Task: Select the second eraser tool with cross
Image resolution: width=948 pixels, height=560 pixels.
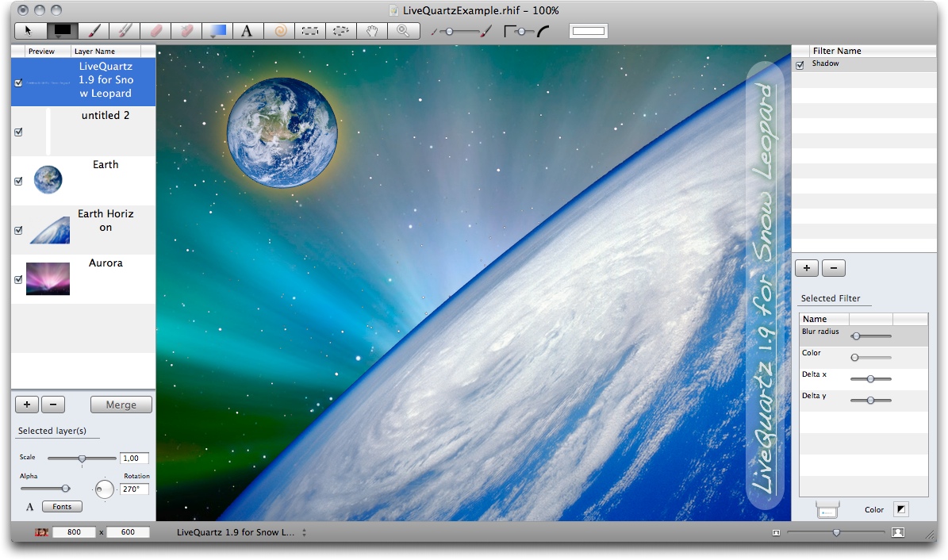Action: (x=186, y=31)
